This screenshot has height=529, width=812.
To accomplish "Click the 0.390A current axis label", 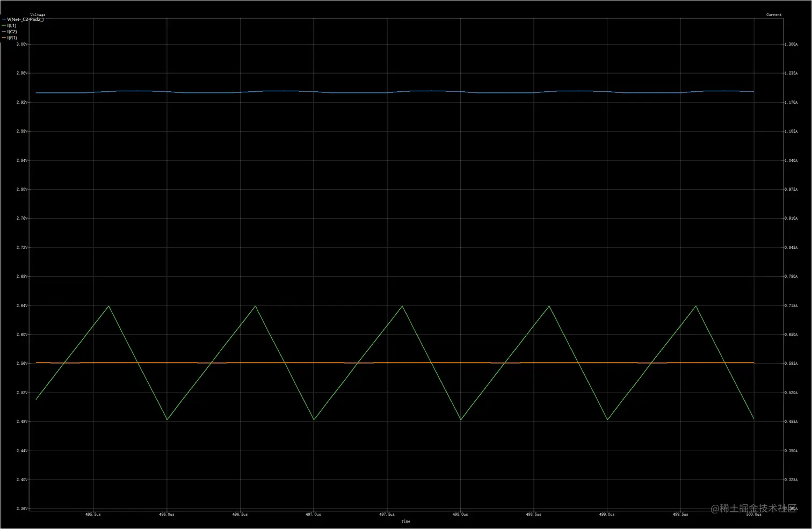I will [791, 451].
